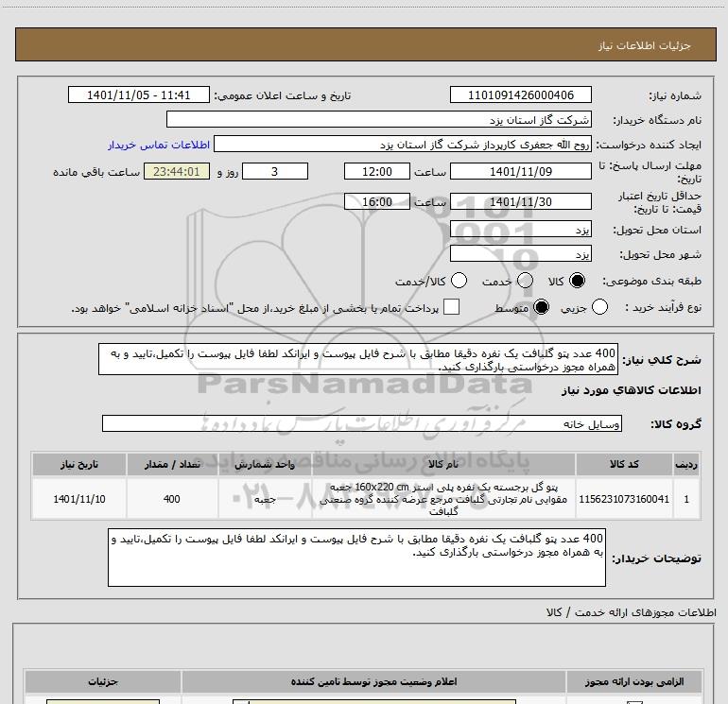Click the نام کالا column header

[x=442, y=464]
